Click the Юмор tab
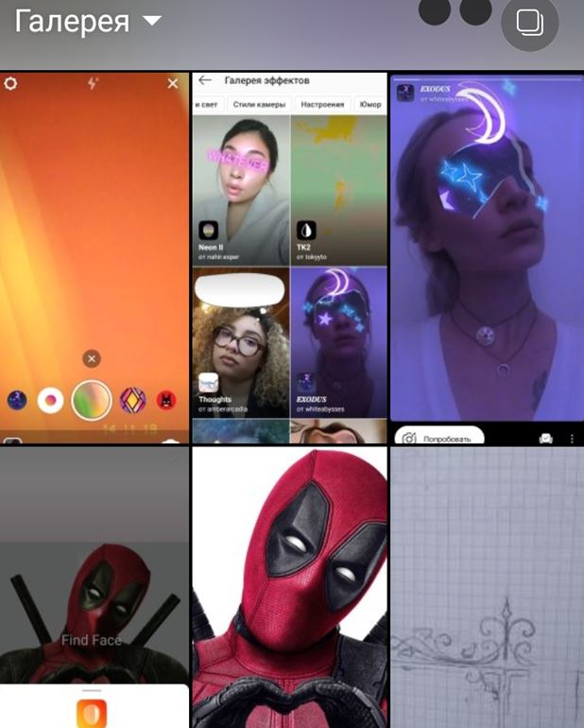This screenshot has width=584, height=728. [x=370, y=104]
